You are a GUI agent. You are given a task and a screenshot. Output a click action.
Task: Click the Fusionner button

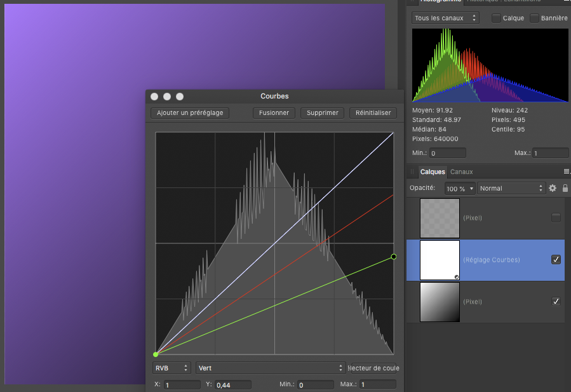point(274,113)
